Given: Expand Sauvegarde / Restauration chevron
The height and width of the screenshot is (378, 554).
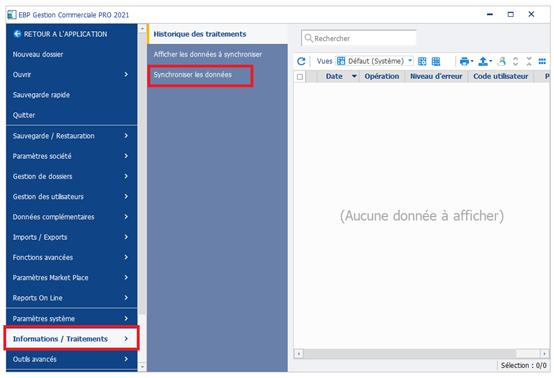Looking at the screenshot, I should point(126,136).
